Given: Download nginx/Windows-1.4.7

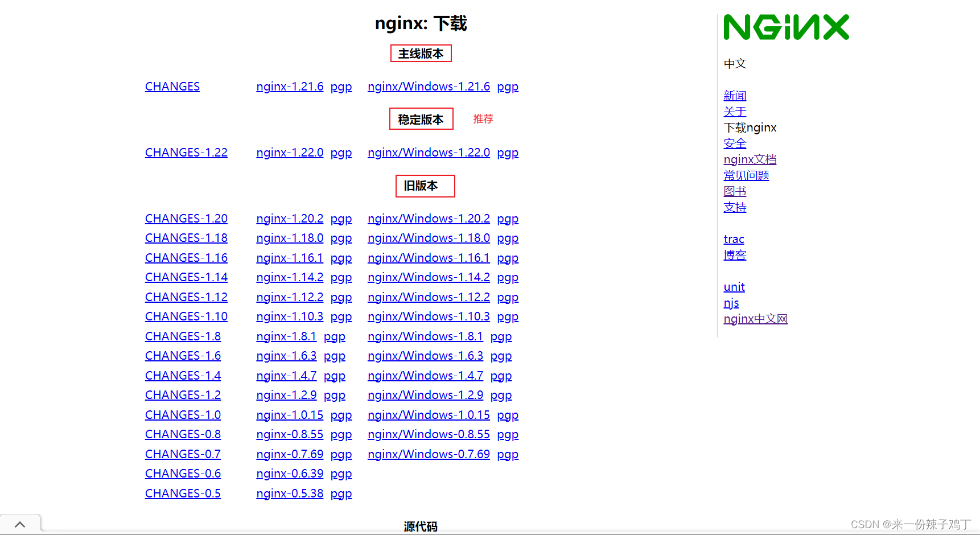Looking at the screenshot, I should (x=425, y=376).
